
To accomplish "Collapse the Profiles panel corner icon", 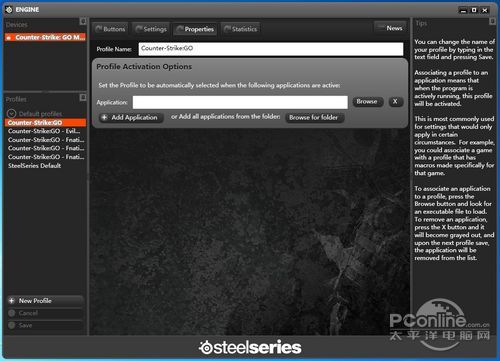I will pos(83,97).
